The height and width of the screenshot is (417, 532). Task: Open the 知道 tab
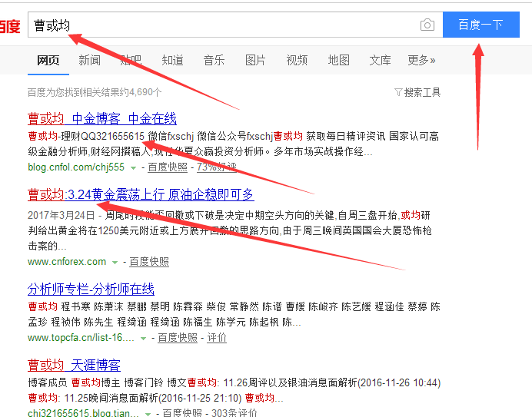pos(172,61)
